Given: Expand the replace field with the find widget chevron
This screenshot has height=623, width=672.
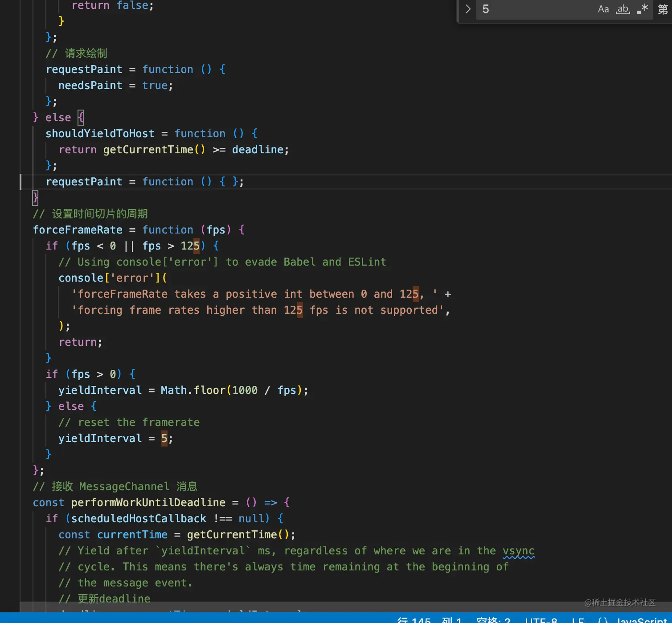Looking at the screenshot, I should click(x=468, y=9).
